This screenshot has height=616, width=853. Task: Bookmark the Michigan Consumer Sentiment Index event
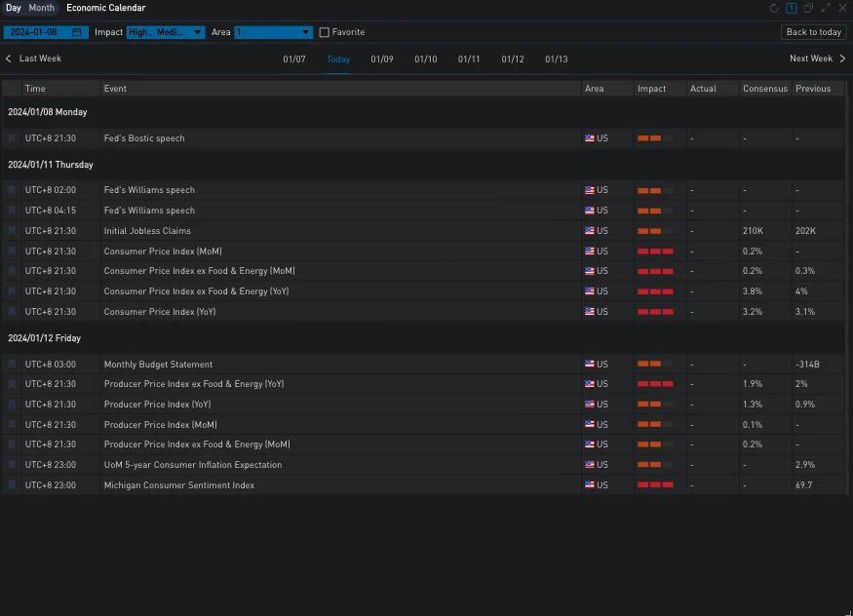(12, 485)
